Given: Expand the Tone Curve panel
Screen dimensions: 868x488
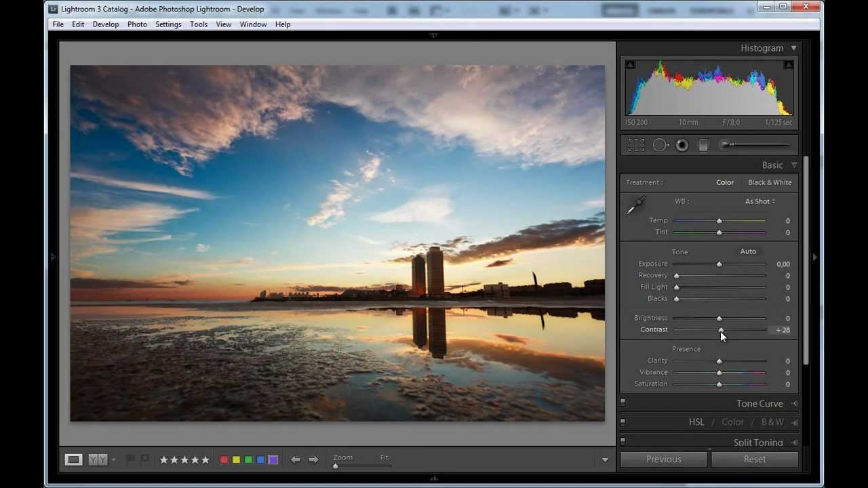Looking at the screenshot, I should coord(794,403).
